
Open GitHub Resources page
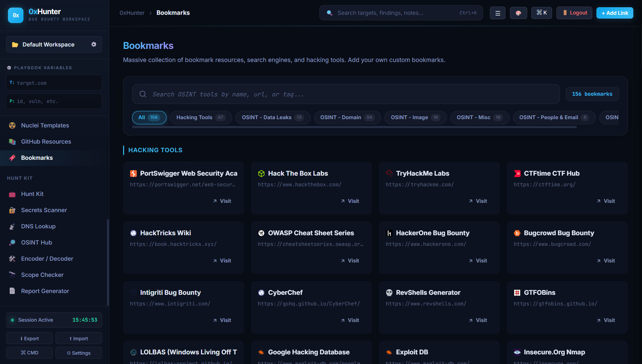click(x=46, y=142)
